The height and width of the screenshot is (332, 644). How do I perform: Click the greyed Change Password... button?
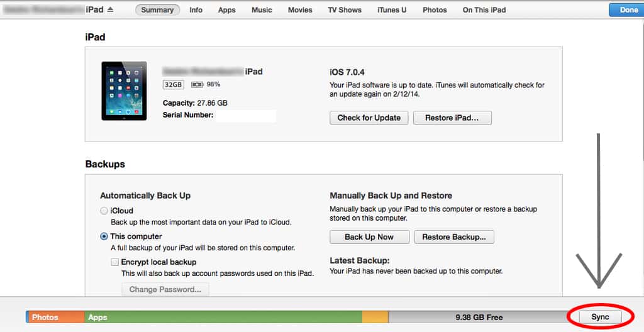[165, 289]
